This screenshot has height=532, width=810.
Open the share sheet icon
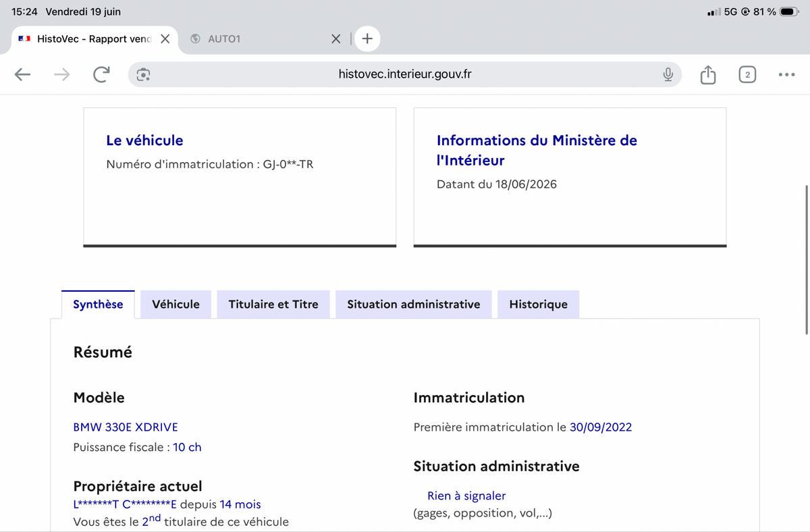(707, 74)
